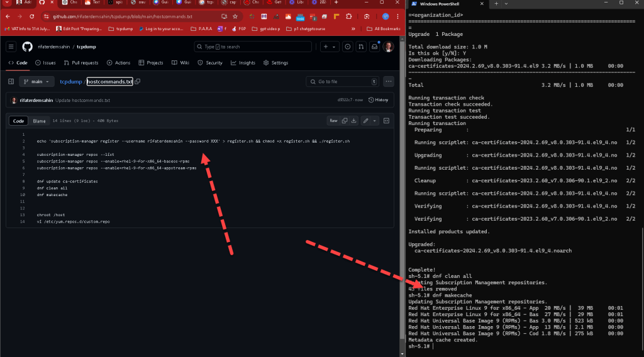Image resolution: width=644 pixels, height=357 pixels.
Task: Expand the file tree side panel
Action: point(11,82)
